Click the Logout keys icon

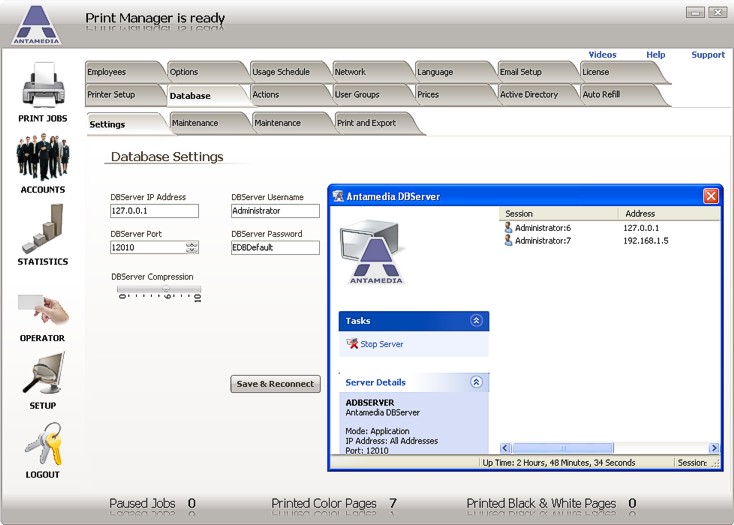pyautogui.click(x=44, y=444)
